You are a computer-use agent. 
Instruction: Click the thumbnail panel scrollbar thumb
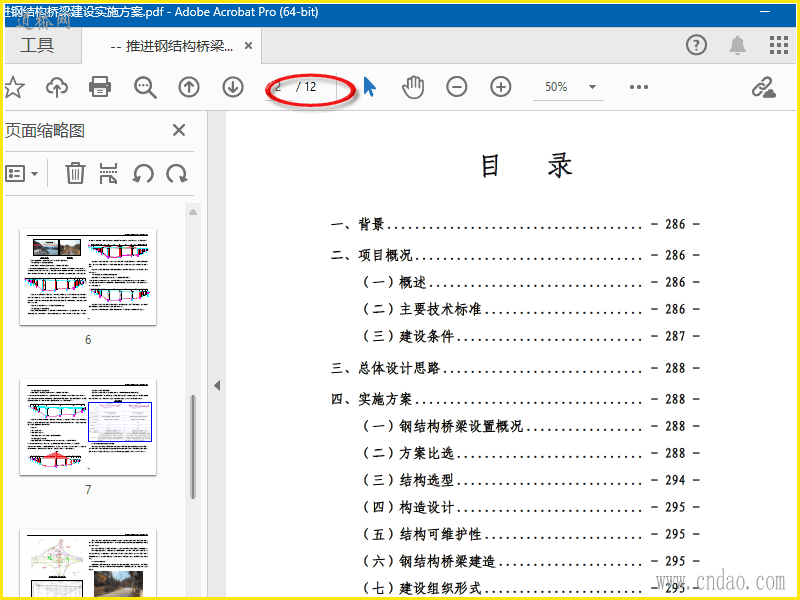(x=193, y=446)
